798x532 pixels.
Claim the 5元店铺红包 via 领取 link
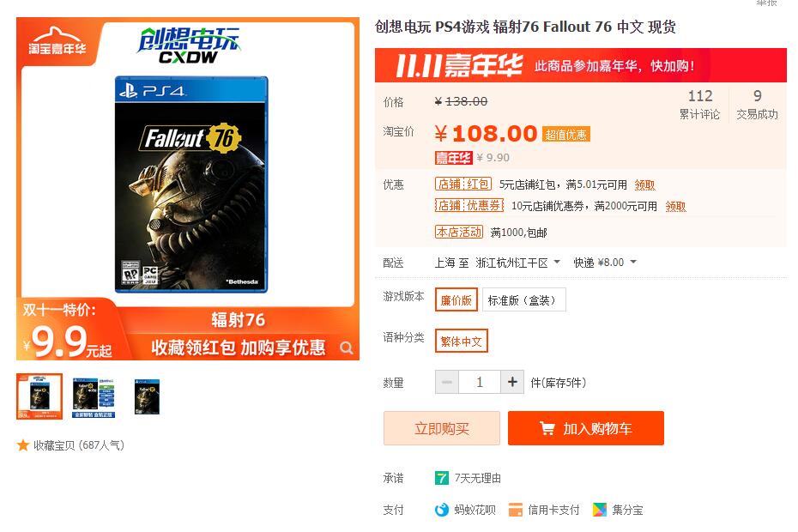click(644, 184)
